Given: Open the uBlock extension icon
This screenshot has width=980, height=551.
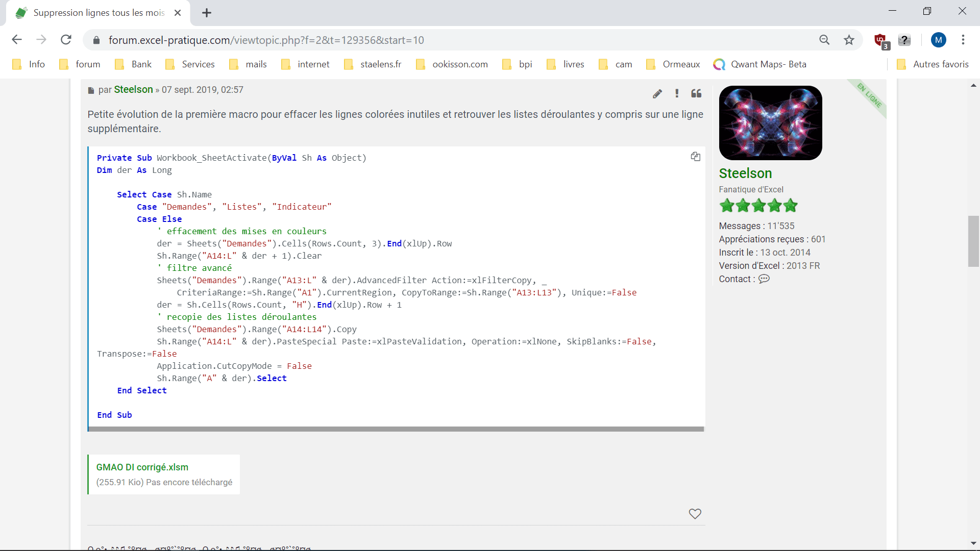Looking at the screenshot, I should (880, 40).
